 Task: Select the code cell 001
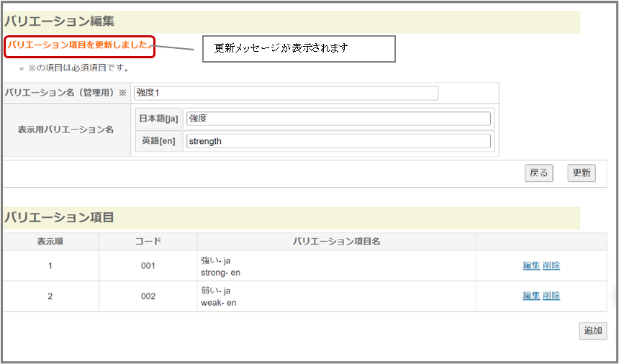point(148,265)
